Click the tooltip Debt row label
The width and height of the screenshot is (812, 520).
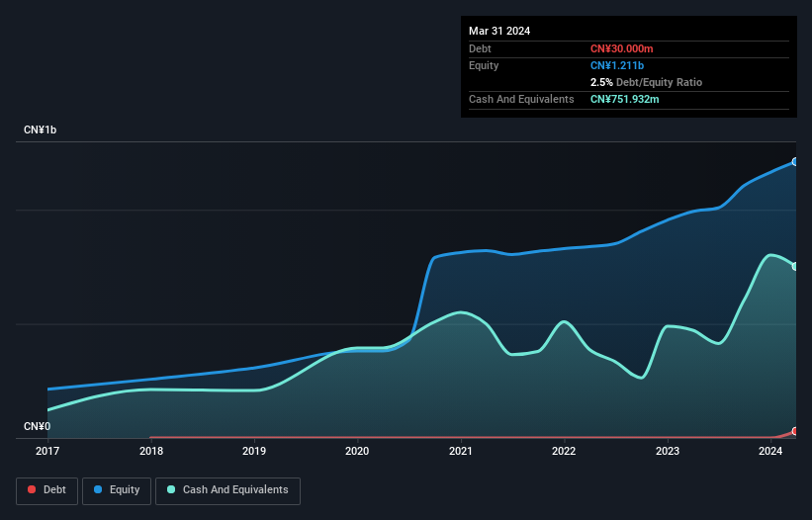coord(480,48)
